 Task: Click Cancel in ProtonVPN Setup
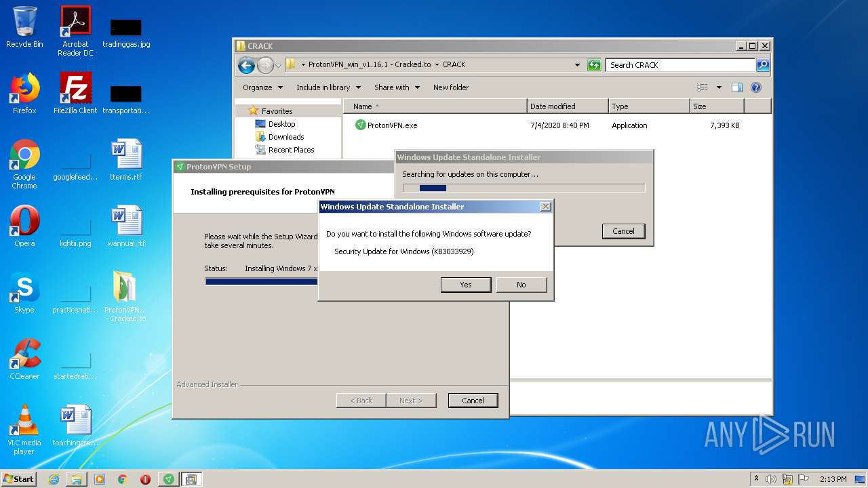point(473,401)
